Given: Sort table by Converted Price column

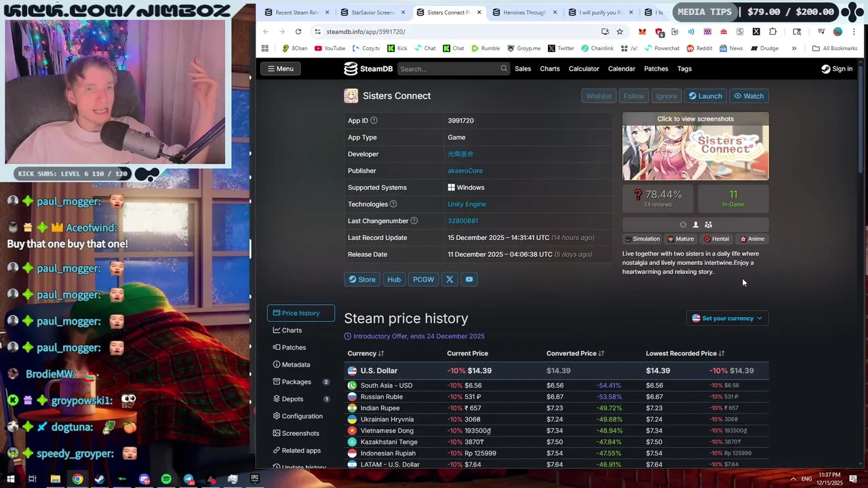Looking at the screenshot, I should (575, 353).
